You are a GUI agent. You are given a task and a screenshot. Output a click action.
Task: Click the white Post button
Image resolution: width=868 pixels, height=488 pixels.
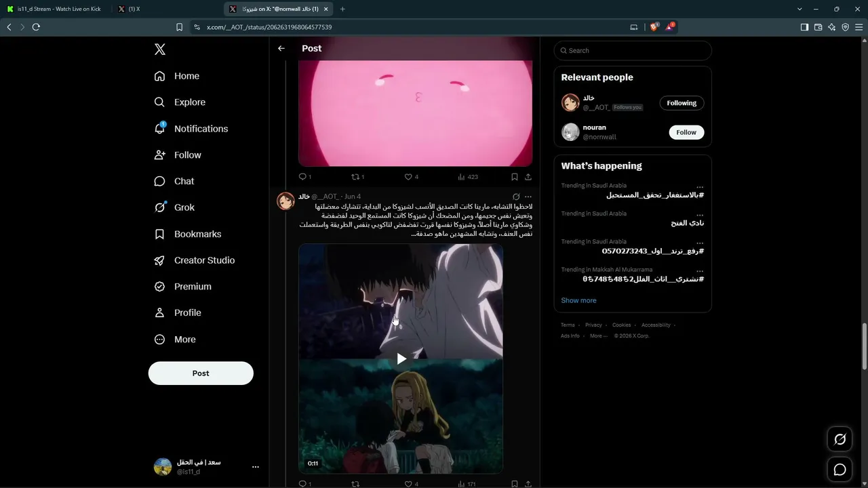[201, 373]
